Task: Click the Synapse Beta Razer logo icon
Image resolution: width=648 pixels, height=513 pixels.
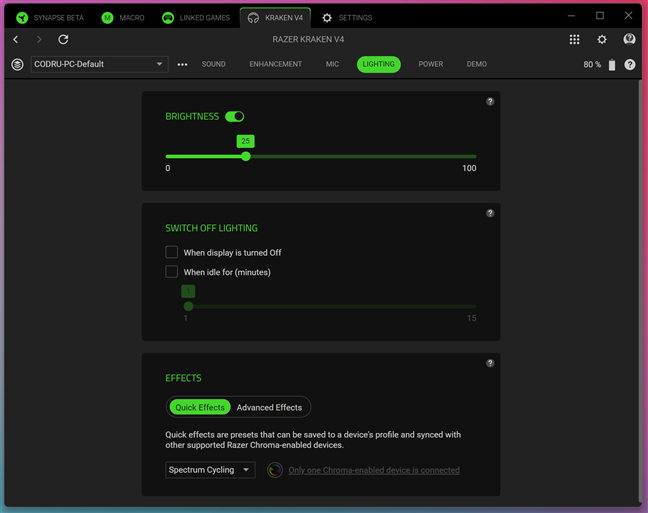Action: [x=22, y=18]
